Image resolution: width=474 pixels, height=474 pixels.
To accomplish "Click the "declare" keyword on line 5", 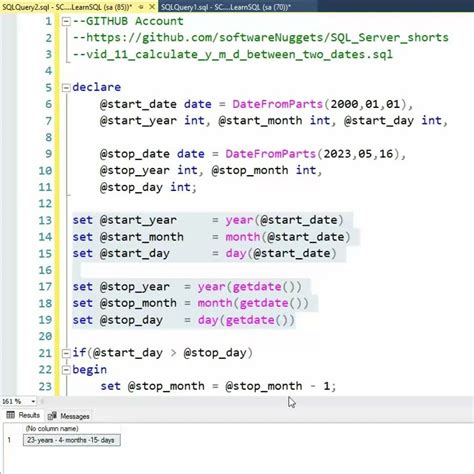I will (x=97, y=87).
